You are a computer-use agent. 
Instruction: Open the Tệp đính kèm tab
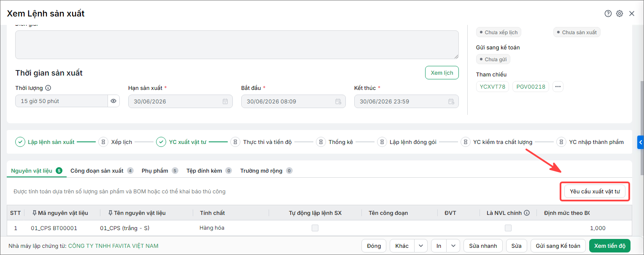pyautogui.click(x=209, y=171)
